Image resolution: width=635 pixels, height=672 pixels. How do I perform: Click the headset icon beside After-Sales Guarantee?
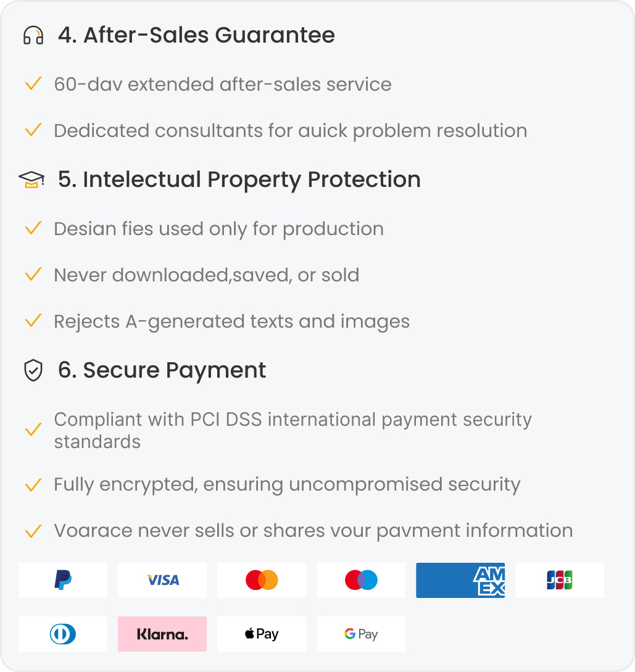(33, 36)
